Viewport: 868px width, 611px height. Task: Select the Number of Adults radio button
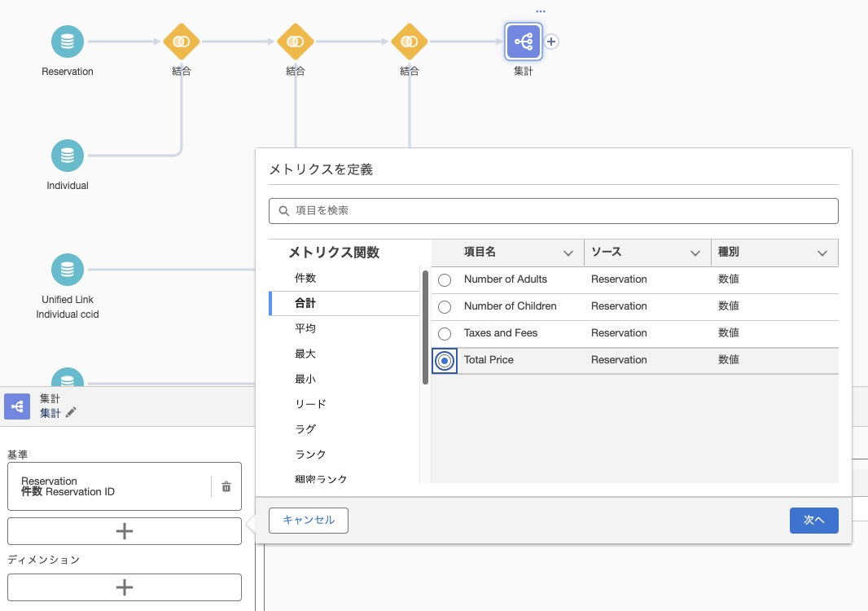point(445,280)
